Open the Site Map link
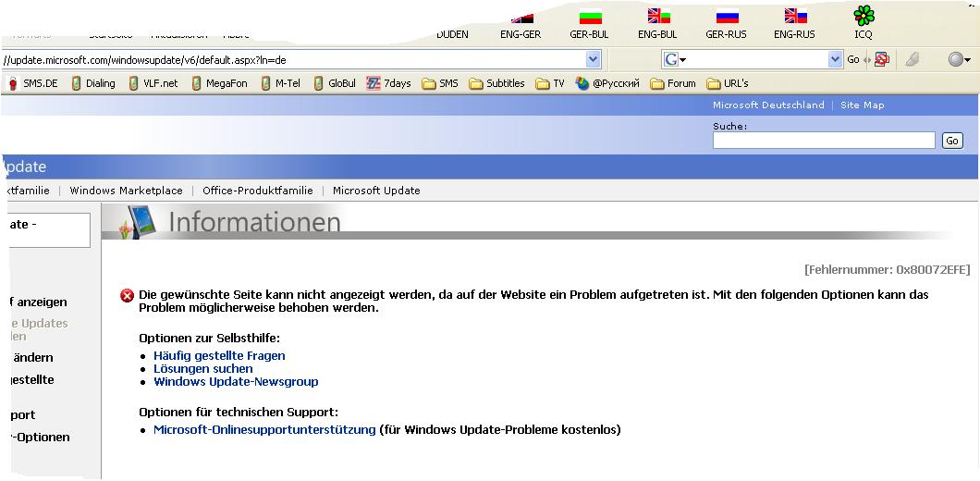Image resolution: width=980 pixels, height=481 pixels. point(862,105)
